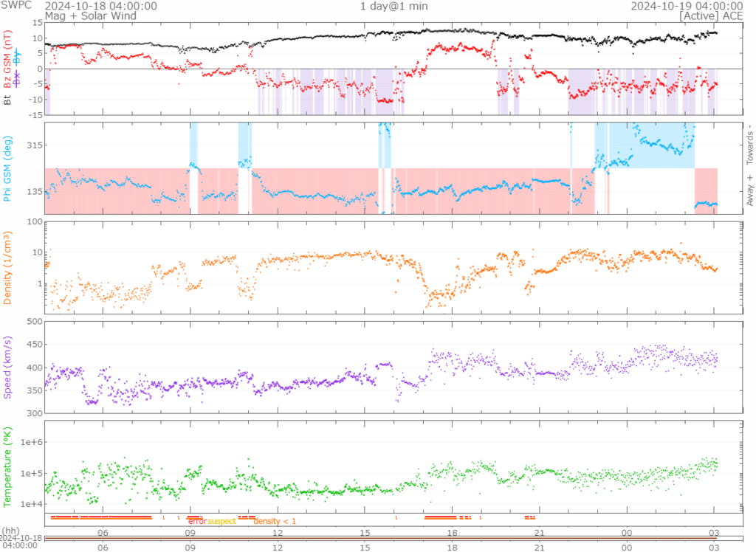
Task: Toggle the purple Speed (km/s) label
Action: 7,368
